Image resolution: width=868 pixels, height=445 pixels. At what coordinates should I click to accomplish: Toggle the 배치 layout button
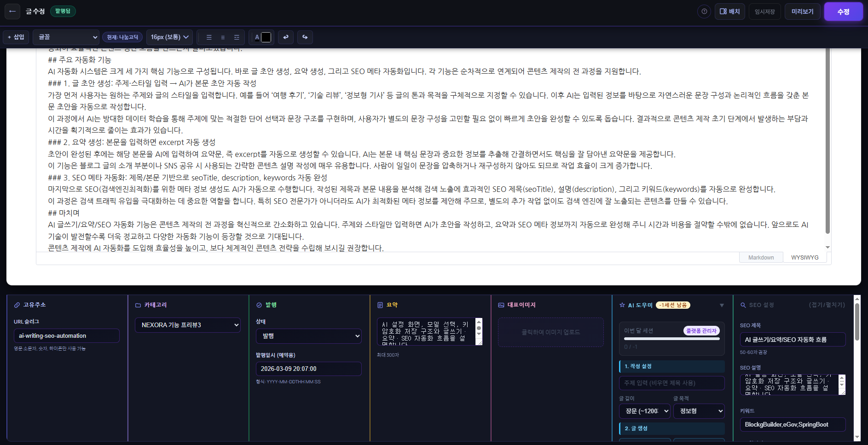click(x=729, y=12)
